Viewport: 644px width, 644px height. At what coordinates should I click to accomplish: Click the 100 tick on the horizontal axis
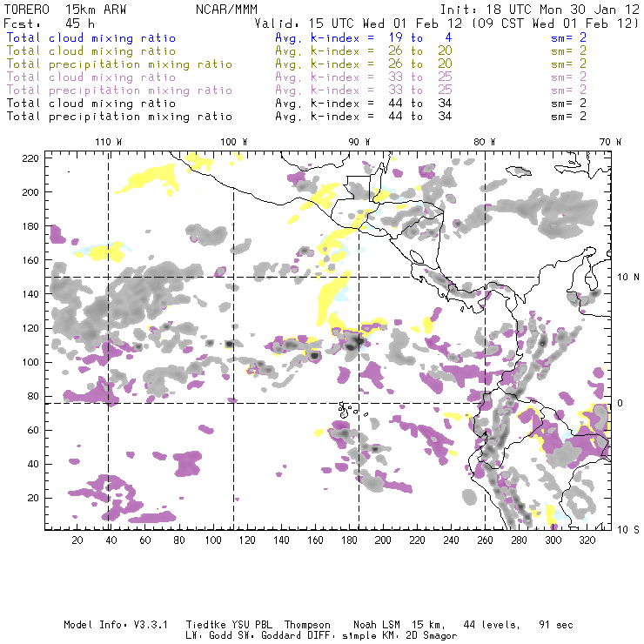coord(213,540)
